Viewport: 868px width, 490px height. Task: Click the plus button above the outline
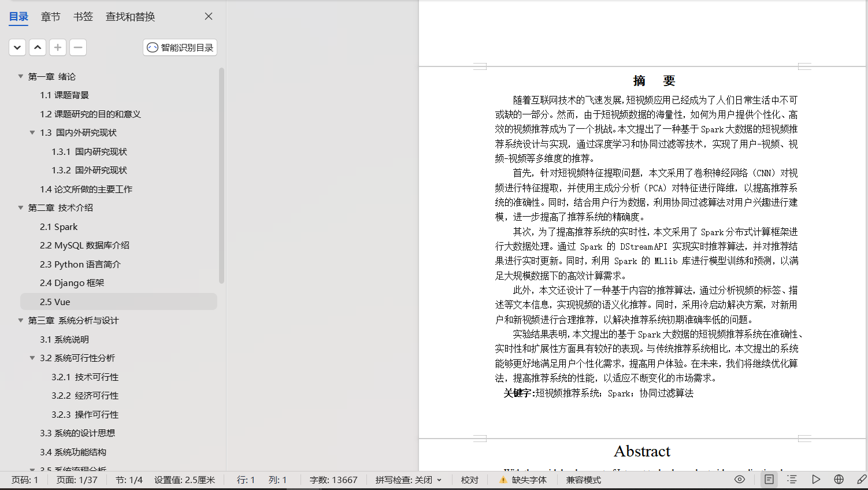coord(58,47)
